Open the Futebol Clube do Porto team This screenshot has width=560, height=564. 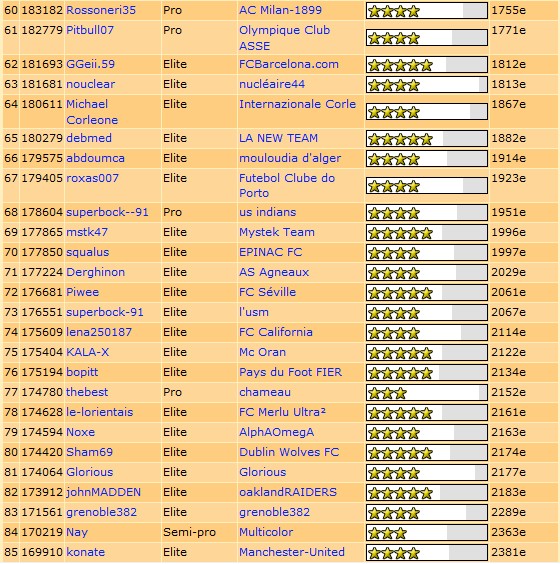(x=287, y=186)
